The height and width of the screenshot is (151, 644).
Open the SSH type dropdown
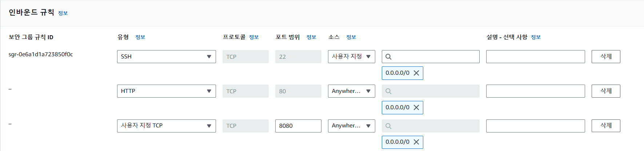[x=167, y=57]
